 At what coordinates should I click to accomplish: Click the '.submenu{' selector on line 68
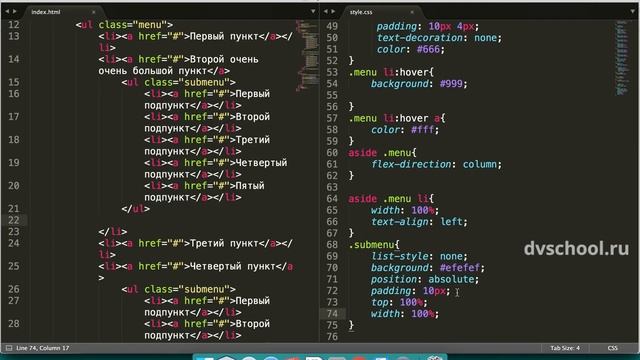374,245
